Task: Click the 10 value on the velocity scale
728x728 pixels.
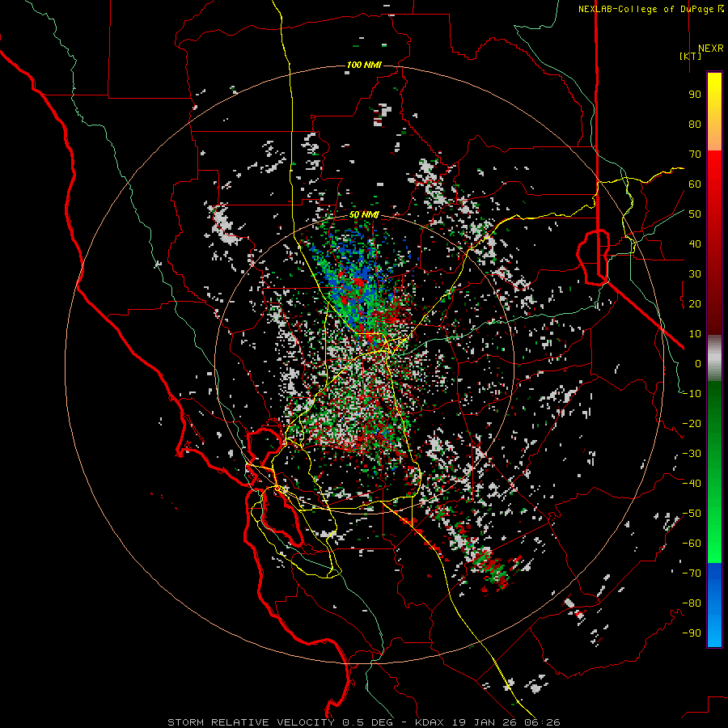Action: [695, 334]
